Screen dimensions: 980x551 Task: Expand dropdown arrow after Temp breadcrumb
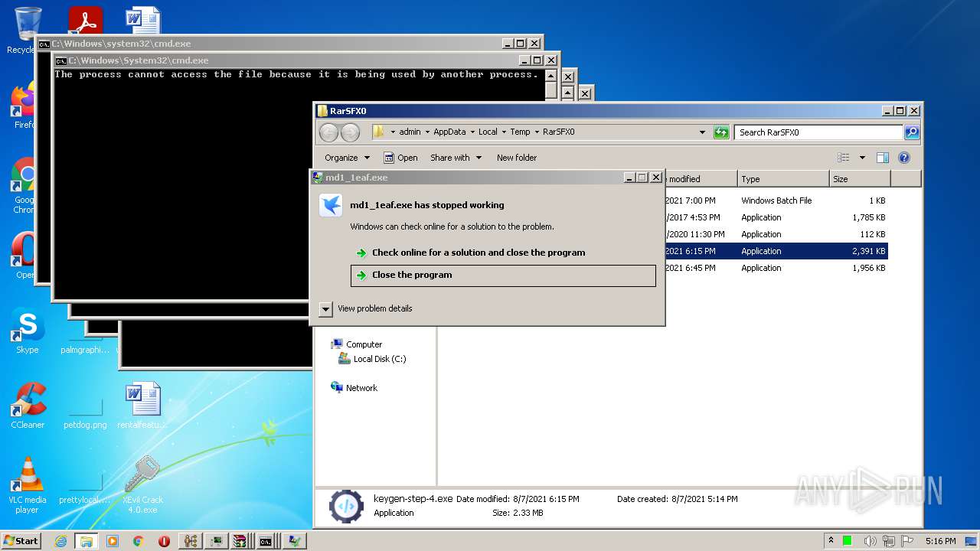537,132
